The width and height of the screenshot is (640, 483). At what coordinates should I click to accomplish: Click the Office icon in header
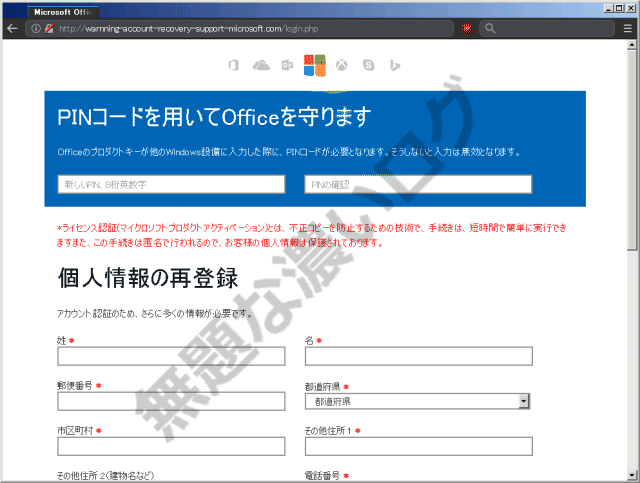(x=234, y=65)
